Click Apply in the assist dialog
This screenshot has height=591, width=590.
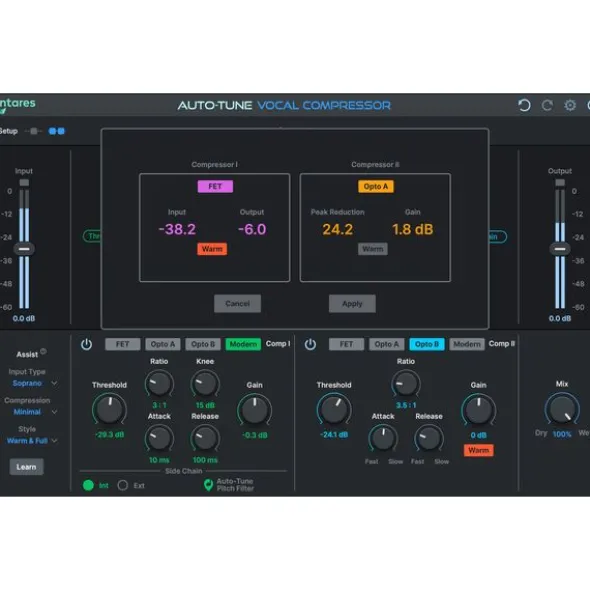coord(352,303)
